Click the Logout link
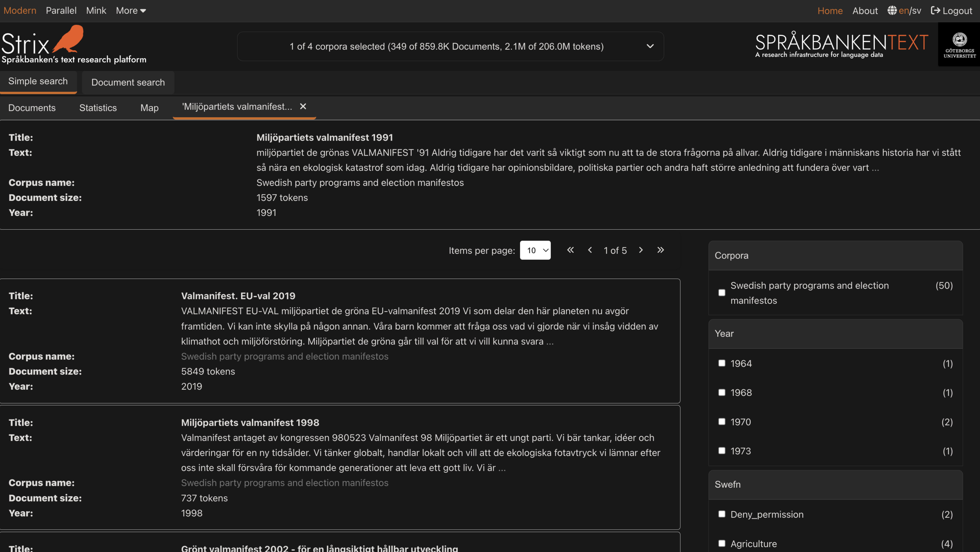The width and height of the screenshot is (980, 552). click(x=951, y=11)
